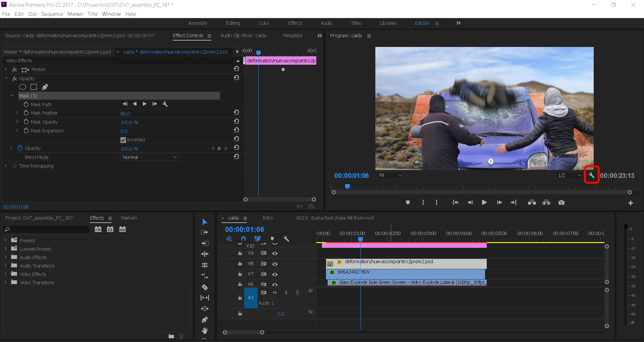
Task: Select the Pen tool in Tools panel
Action: (205, 320)
